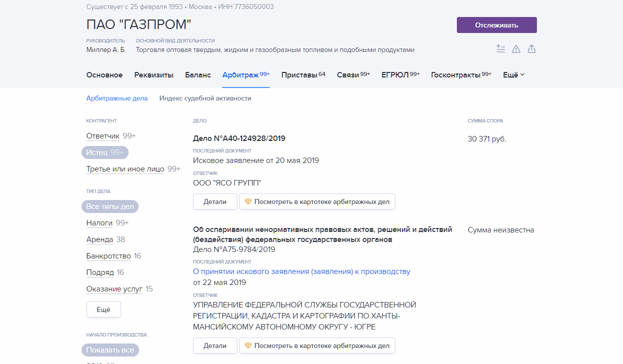Filter cases by Оказание услуг
Image resolution: width=623 pixels, height=364 pixels.
point(115,289)
